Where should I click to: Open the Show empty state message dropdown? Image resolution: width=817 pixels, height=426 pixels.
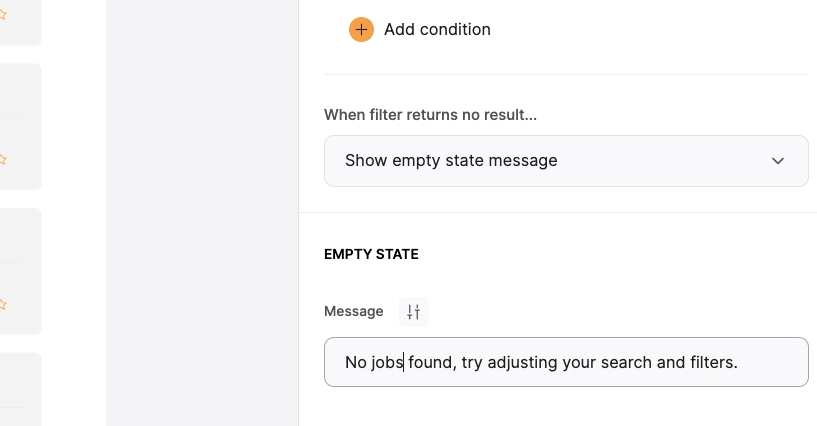(566, 161)
